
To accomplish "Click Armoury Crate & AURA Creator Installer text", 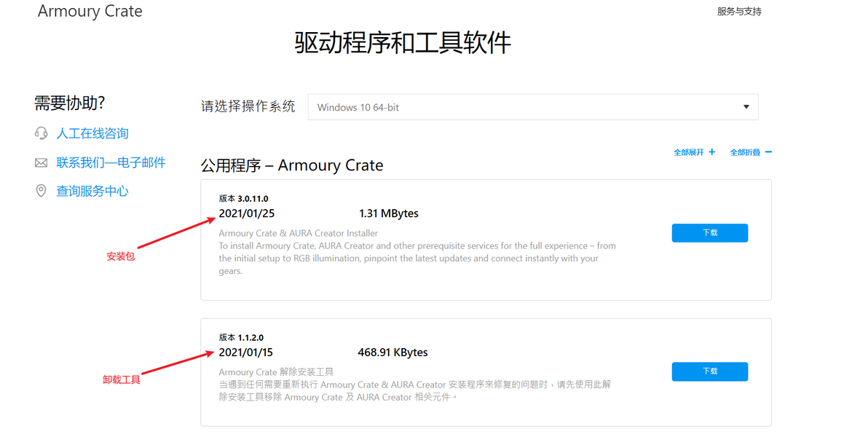I will pyautogui.click(x=299, y=234).
